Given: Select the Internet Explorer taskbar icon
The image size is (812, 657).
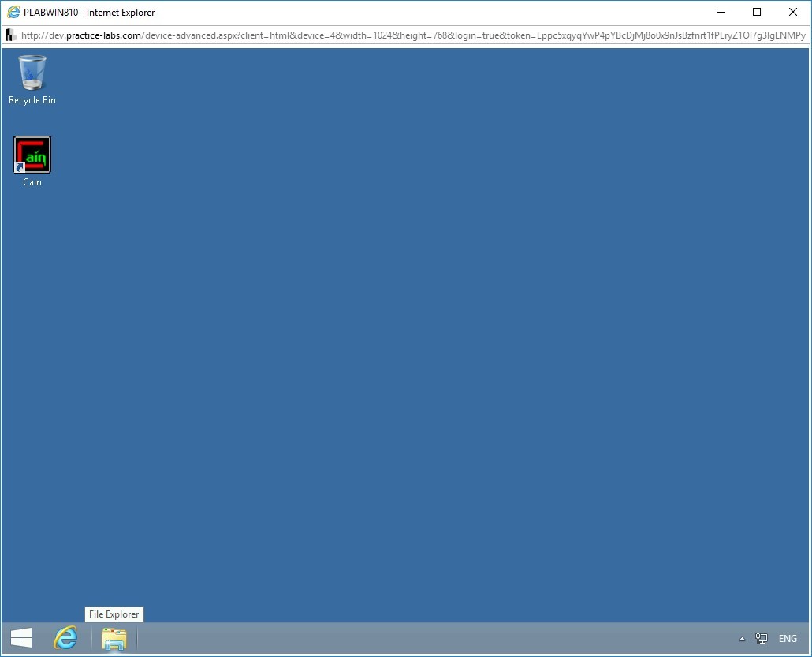Looking at the screenshot, I should click(x=65, y=638).
